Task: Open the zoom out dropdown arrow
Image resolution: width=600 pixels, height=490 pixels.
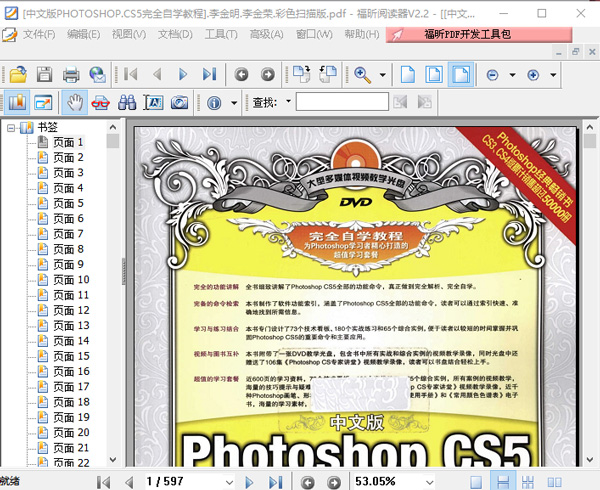Action: [512, 75]
